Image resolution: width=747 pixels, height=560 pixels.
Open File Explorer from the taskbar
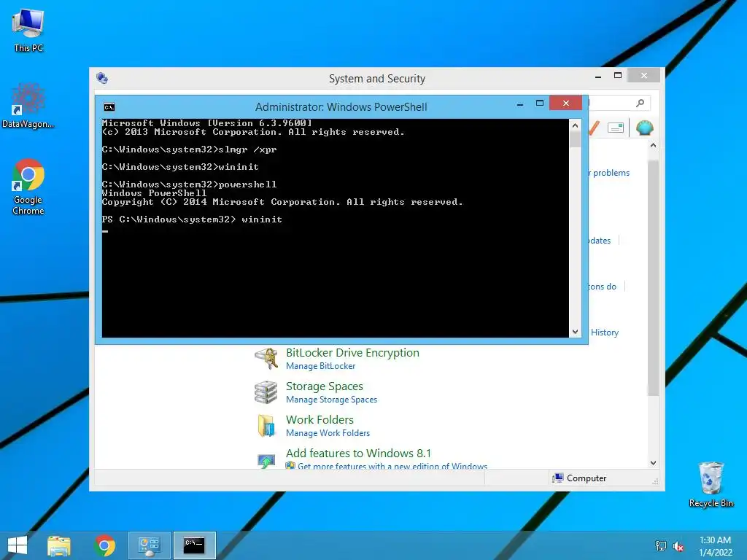click(59, 545)
